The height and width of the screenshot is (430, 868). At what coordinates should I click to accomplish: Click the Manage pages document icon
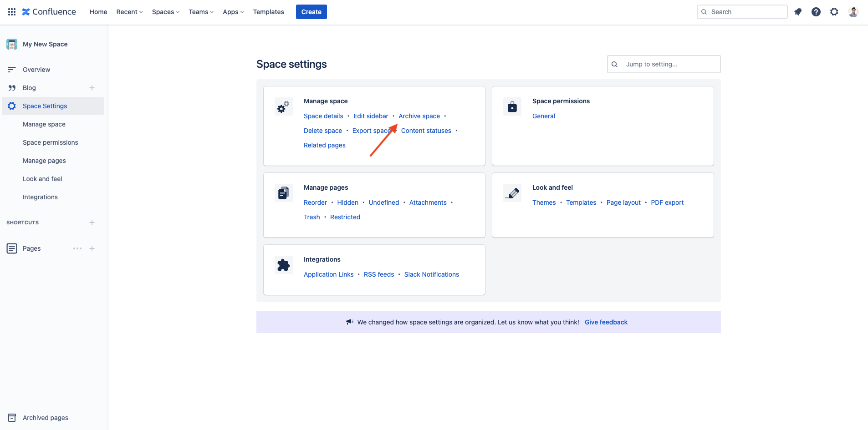click(283, 192)
